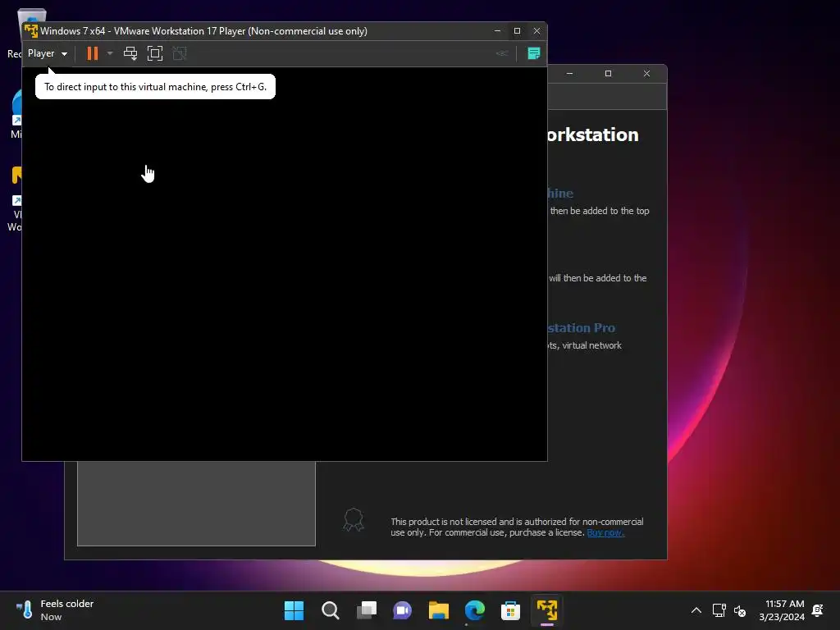Open taskbar Search
840x630 pixels.
(x=330, y=610)
